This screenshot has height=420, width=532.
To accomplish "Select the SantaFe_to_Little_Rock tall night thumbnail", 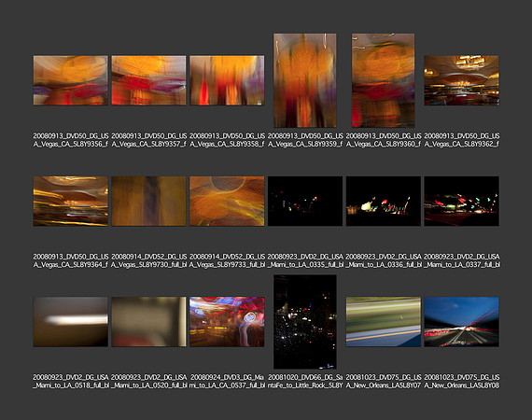I will tap(305, 322).
